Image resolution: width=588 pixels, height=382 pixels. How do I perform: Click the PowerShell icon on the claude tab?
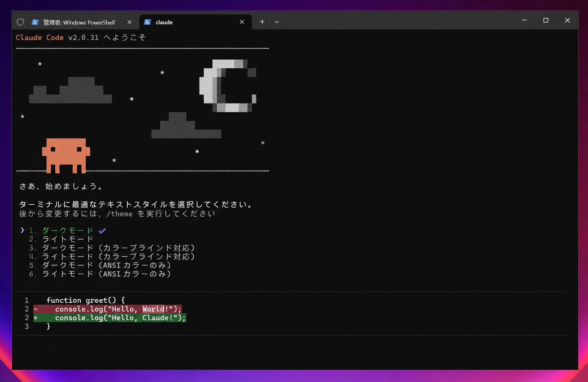[x=148, y=22]
